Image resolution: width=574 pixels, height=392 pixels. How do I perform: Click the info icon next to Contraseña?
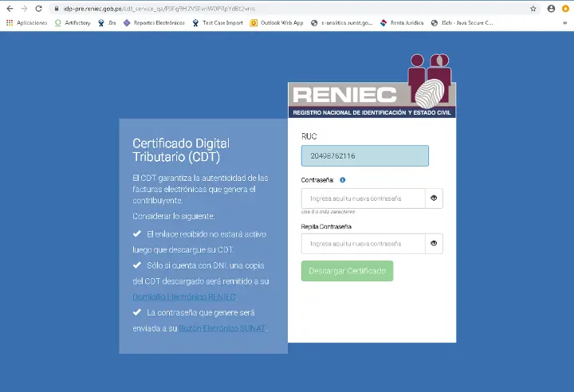pyautogui.click(x=343, y=180)
